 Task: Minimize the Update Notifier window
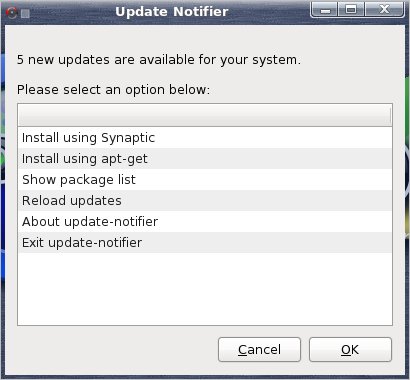coord(325,10)
